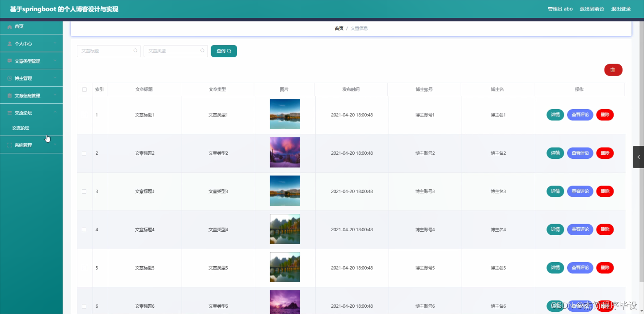The width and height of the screenshot is (644, 314).
Task: Expand the 博主管理 sidebar menu
Action: click(55, 77)
